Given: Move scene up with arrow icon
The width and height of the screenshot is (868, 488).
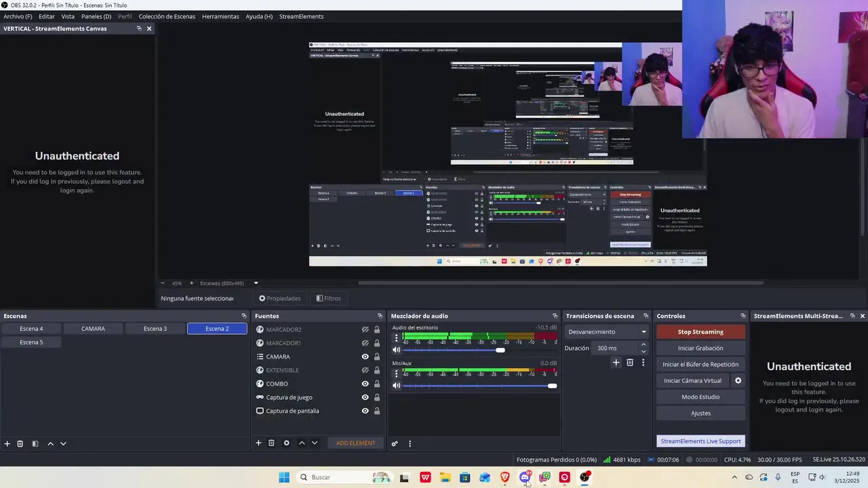Looking at the screenshot, I should pos(50,443).
